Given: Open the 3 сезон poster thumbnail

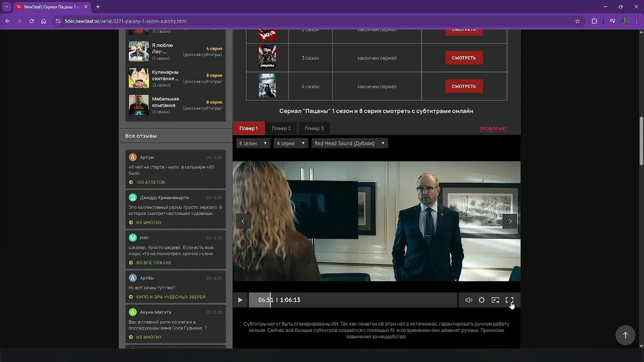Looking at the screenshot, I should pyautogui.click(x=267, y=57).
